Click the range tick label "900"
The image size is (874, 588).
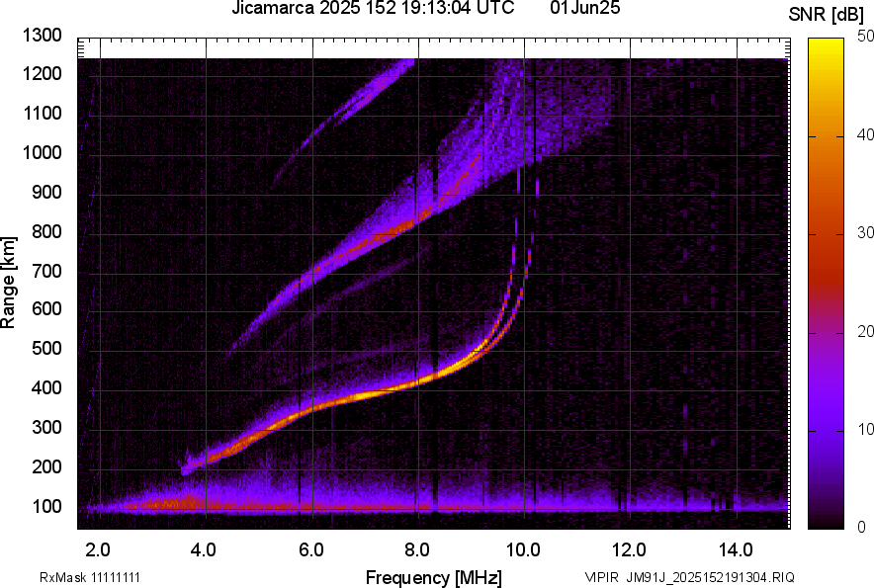pos(47,192)
